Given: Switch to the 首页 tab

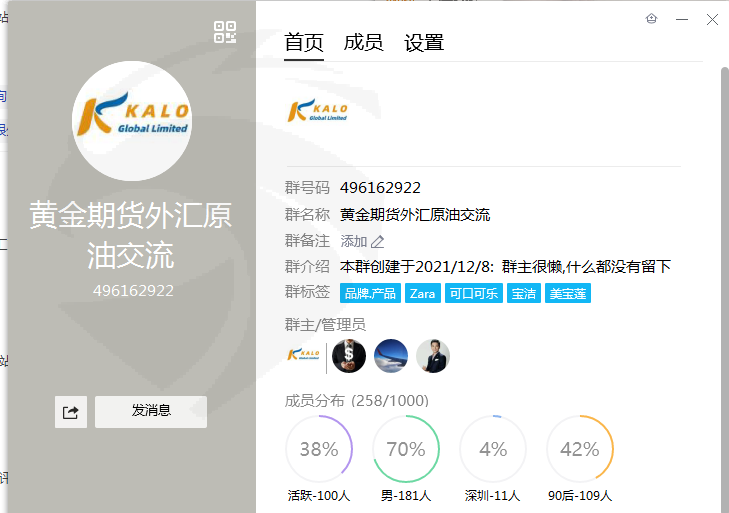Looking at the screenshot, I should point(304,43).
